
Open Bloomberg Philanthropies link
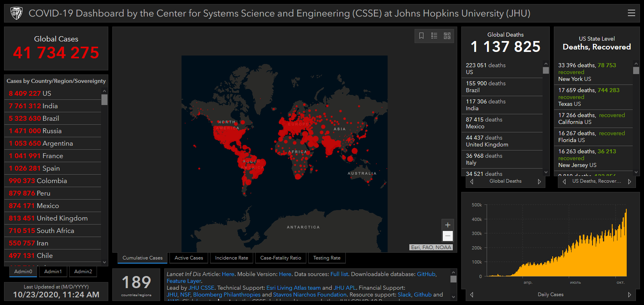(x=227, y=295)
